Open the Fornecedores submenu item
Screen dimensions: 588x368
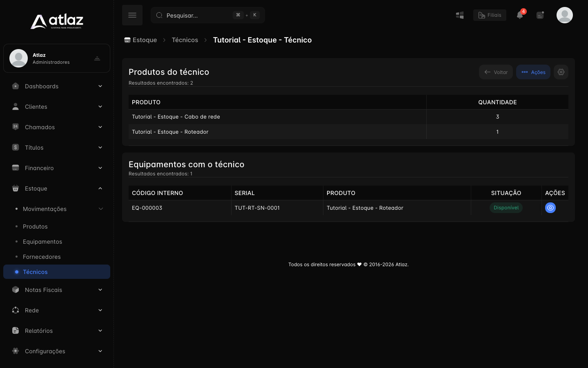click(57, 257)
